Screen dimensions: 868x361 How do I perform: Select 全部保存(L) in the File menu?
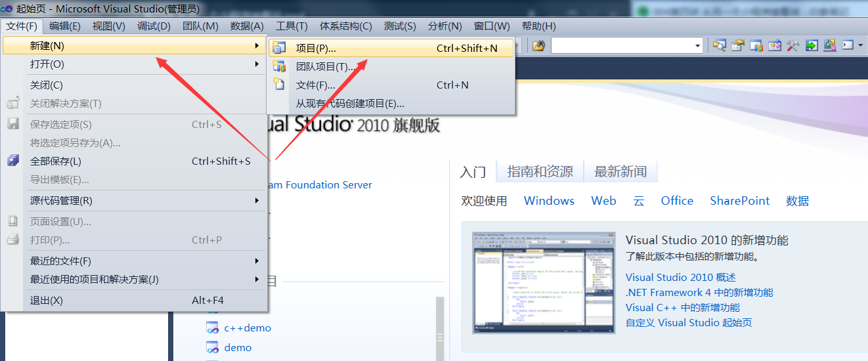[x=134, y=161]
